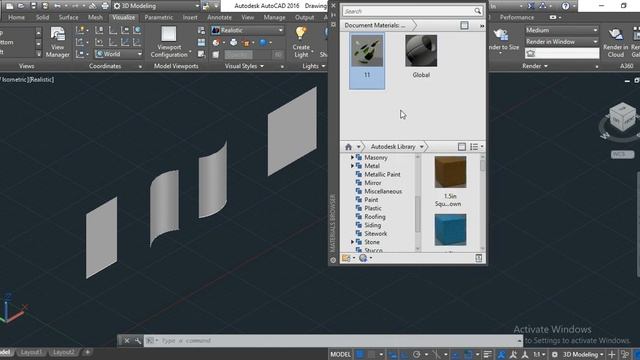640x360 pixels.
Task: Click the Help question mark icon
Action: (x=565, y=6)
